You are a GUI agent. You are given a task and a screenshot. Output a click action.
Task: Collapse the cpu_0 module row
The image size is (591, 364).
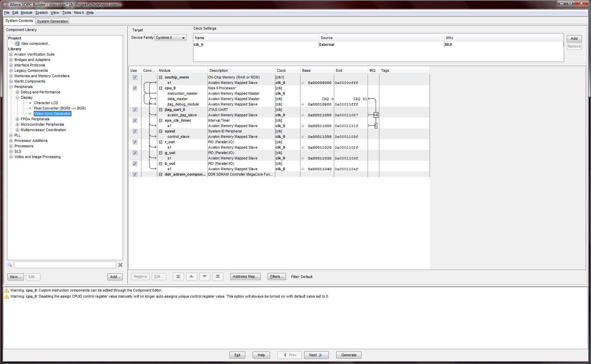[161, 88]
